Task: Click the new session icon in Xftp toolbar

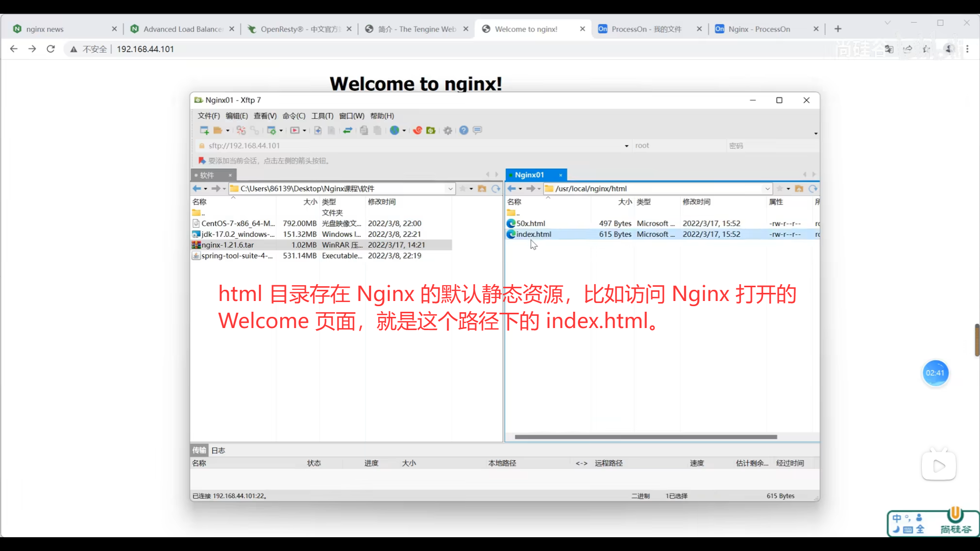Action: [204, 131]
